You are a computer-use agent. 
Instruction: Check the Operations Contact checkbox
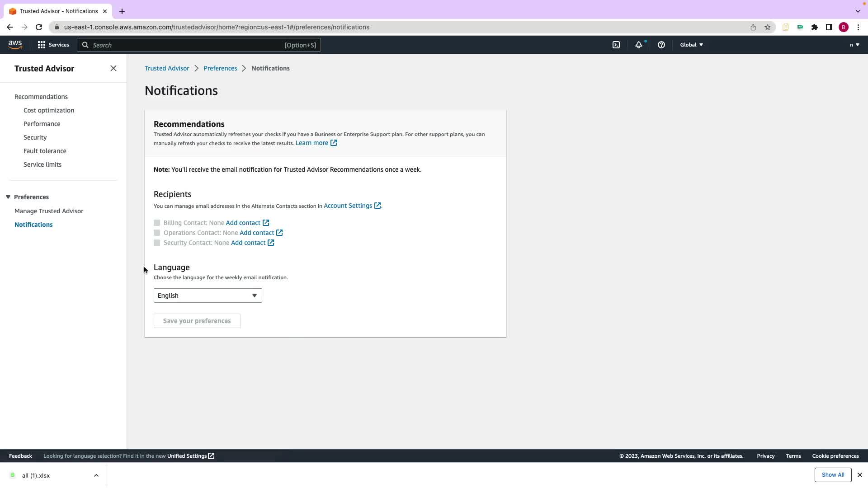coord(157,233)
